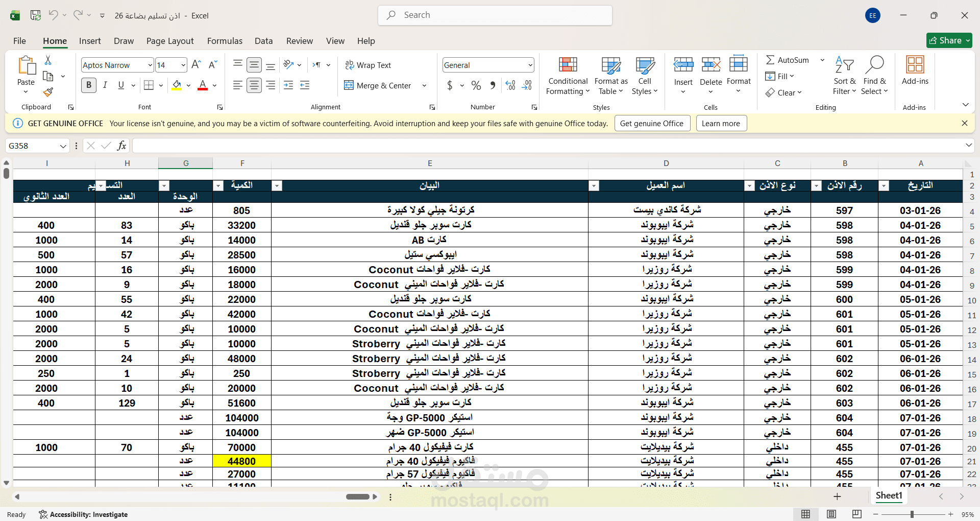Screen dimensions: 980x521
Task: Click the Save icon in title bar
Action: [36, 15]
